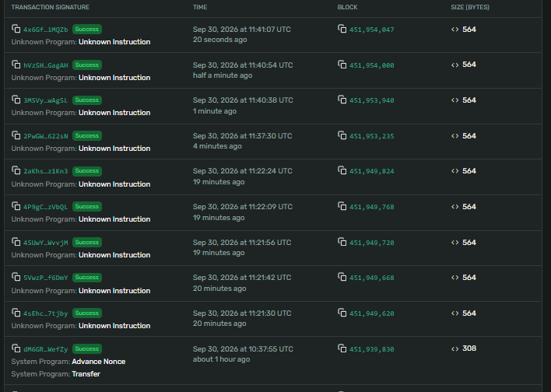Open transaction 4x6Gf…iMQZb

45,30
